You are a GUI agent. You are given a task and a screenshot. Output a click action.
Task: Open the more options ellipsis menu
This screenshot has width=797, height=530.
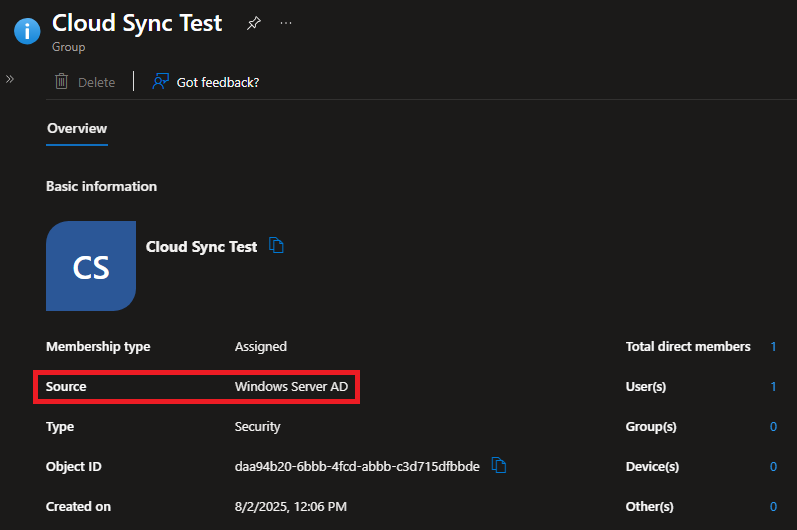point(286,23)
